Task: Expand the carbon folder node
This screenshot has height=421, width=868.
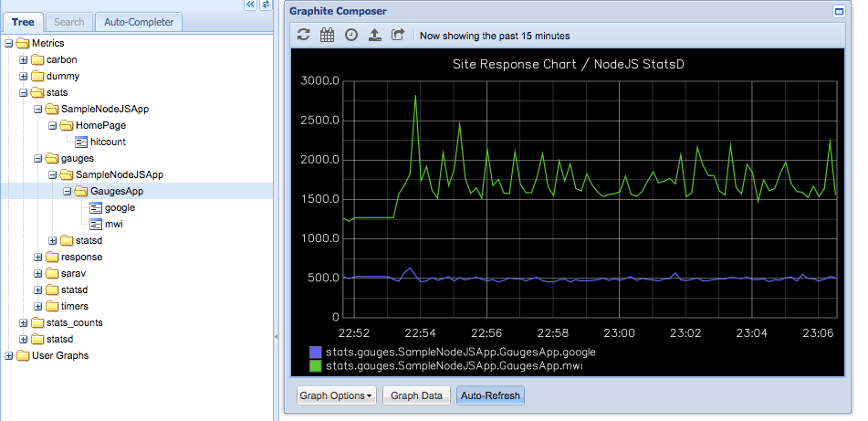Action: pos(23,60)
